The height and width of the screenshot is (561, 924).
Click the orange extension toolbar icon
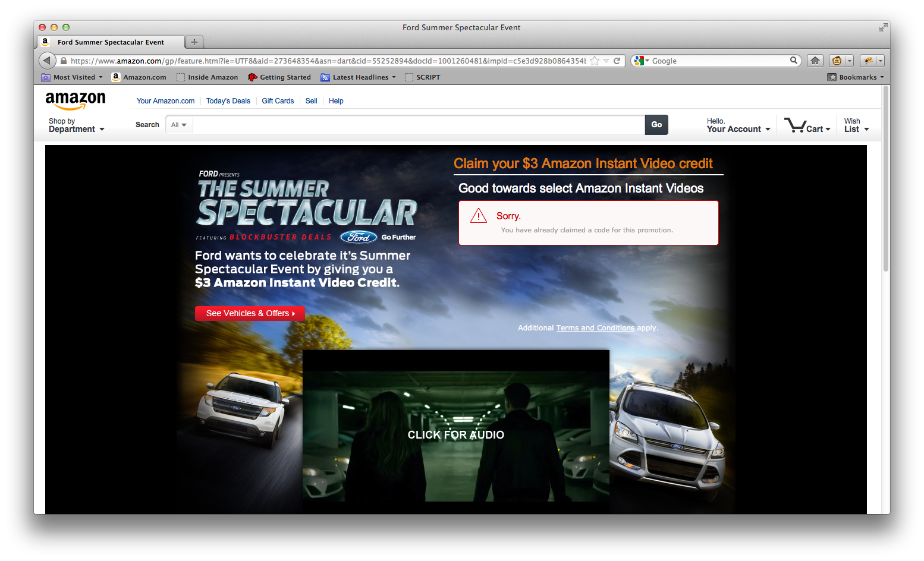(868, 61)
